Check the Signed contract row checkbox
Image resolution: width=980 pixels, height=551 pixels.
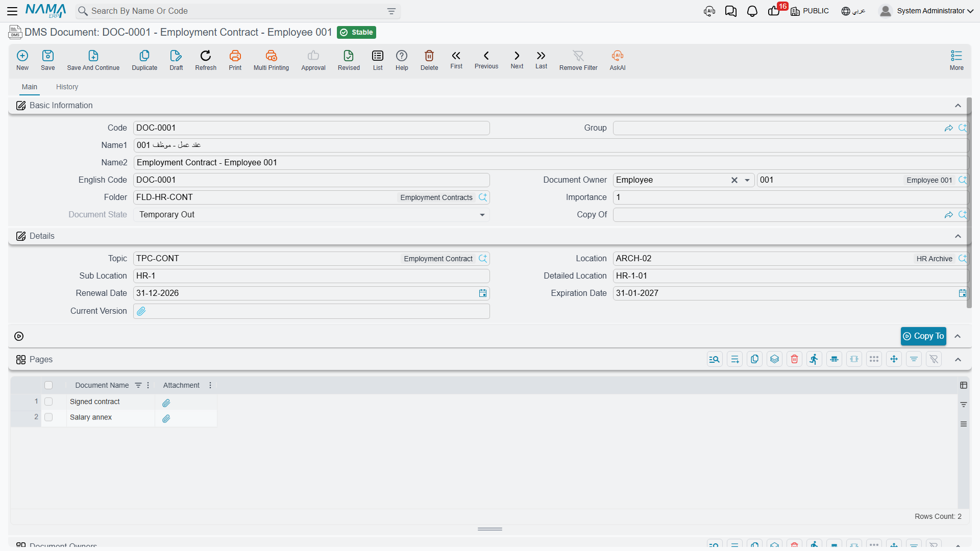click(48, 402)
